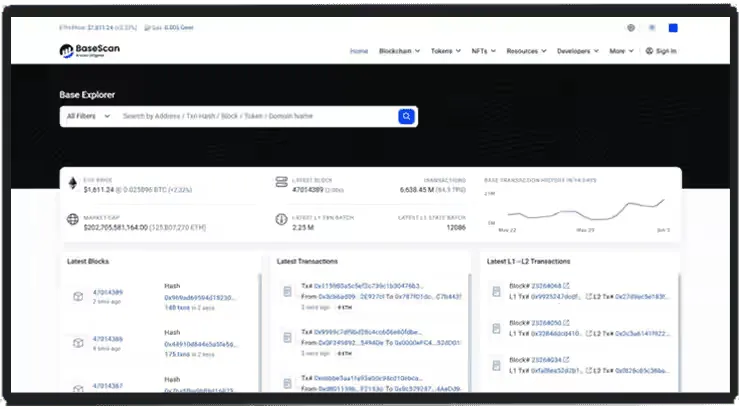
Task: Click the BaseScan logo
Action: (x=90, y=50)
